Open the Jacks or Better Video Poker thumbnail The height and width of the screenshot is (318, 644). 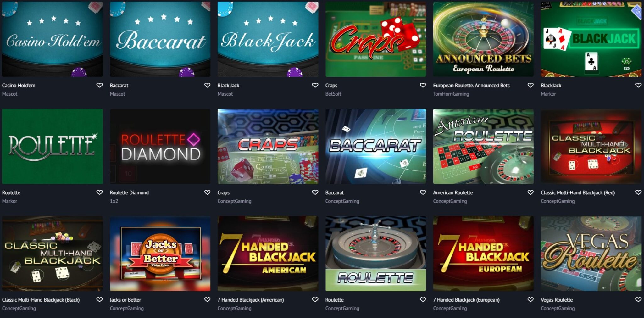click(160, 254)
